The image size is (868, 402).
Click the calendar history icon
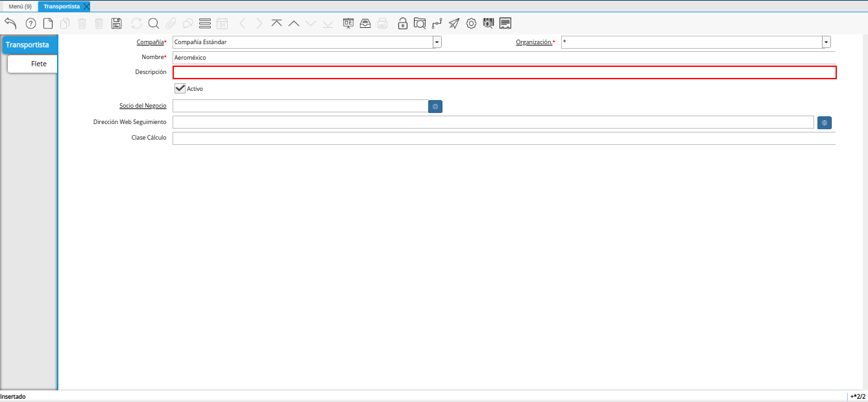click(x=222, y=23)
